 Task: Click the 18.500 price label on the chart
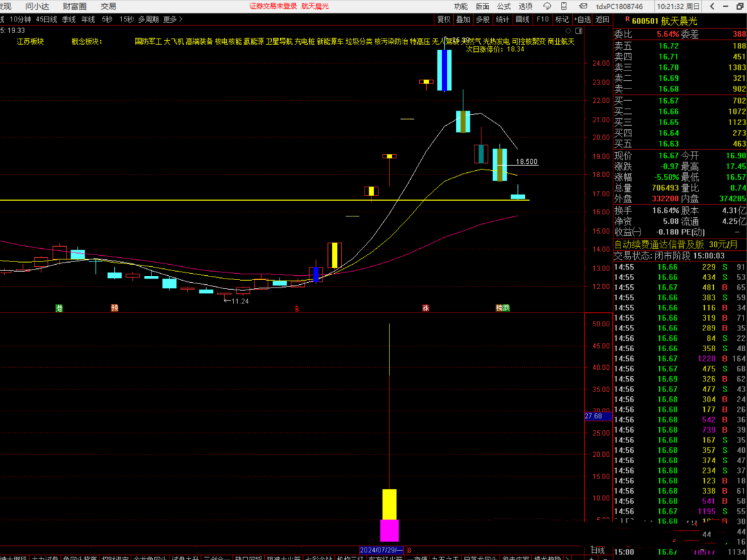click(526, 161)
